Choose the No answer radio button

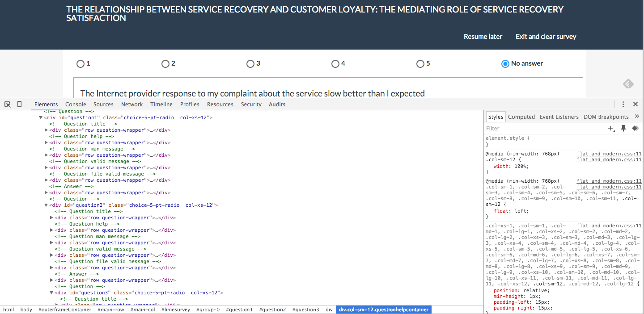tap(505, 64)
